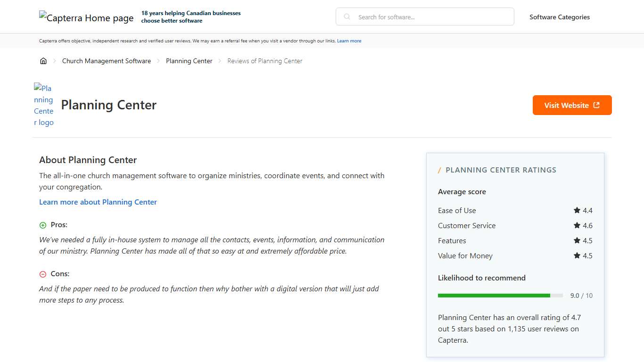Click the star icon beside Features
The image size is (644, 362).
tap(576, 240)
